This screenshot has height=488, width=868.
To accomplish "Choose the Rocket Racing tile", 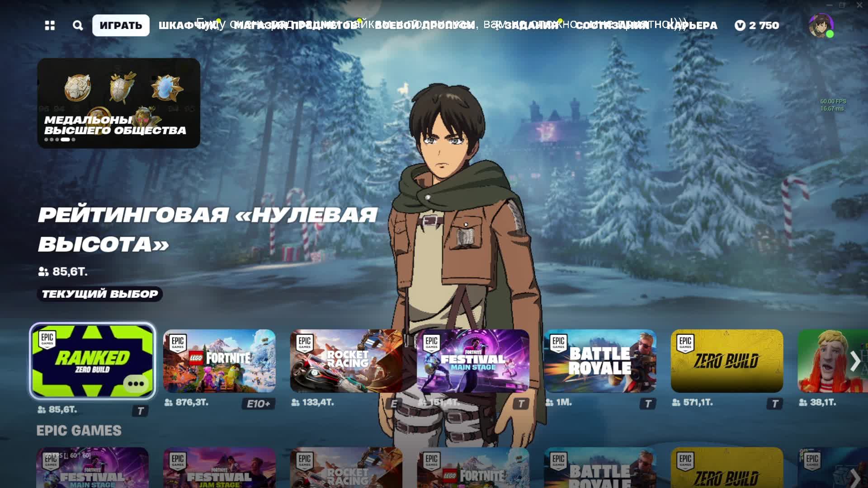I will pyautogui.click(x=346, y=361).
